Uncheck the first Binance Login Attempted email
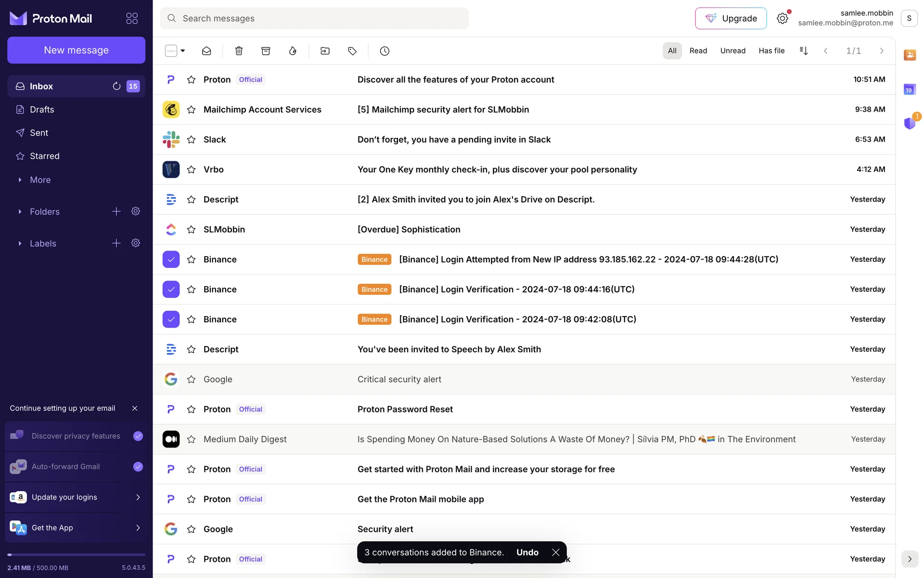This screenshot has width=924, height=578. point(171,260)
